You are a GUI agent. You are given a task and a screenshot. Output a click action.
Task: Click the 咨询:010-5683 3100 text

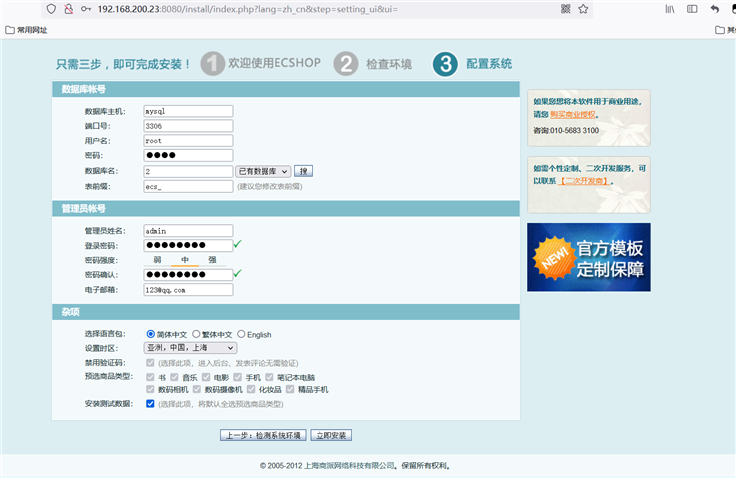566,131
